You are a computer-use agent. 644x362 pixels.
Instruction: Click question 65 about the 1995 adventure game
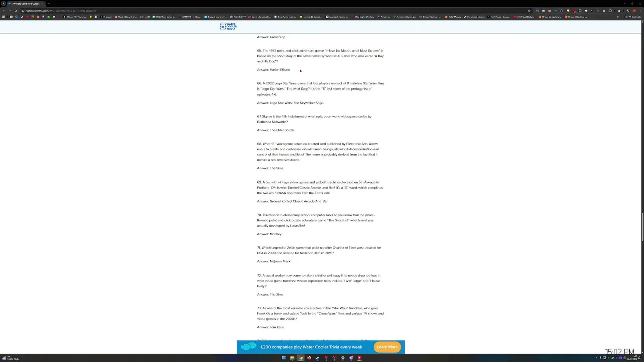320,56
